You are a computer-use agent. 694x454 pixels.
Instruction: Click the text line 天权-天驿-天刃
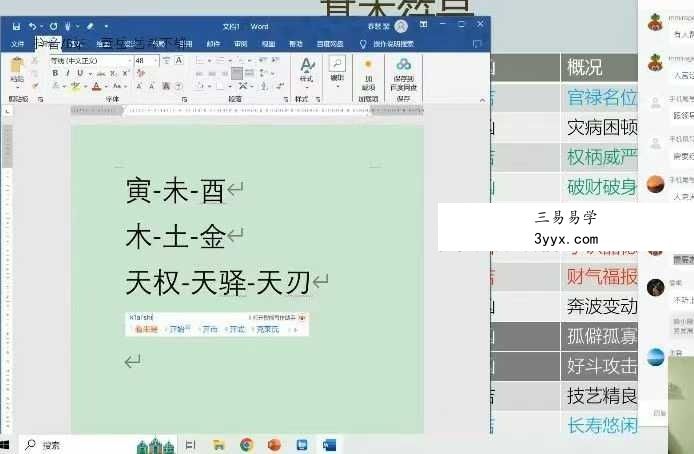(x=218, y=283)
